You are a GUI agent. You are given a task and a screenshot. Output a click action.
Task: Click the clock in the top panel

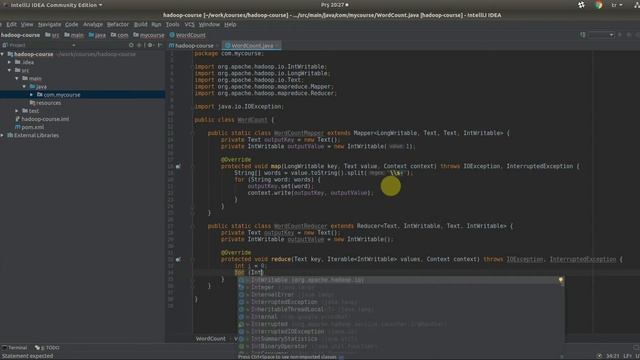coord(335,5)
